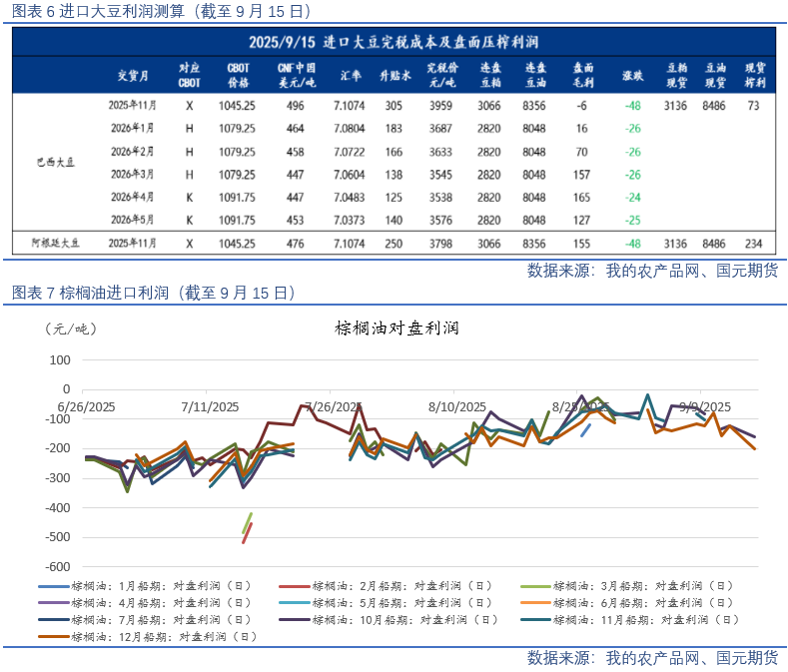The image size is (788, 672).
Task: Click the 汇率 column header
Action: pyautogui.click(x=350, y=75)
